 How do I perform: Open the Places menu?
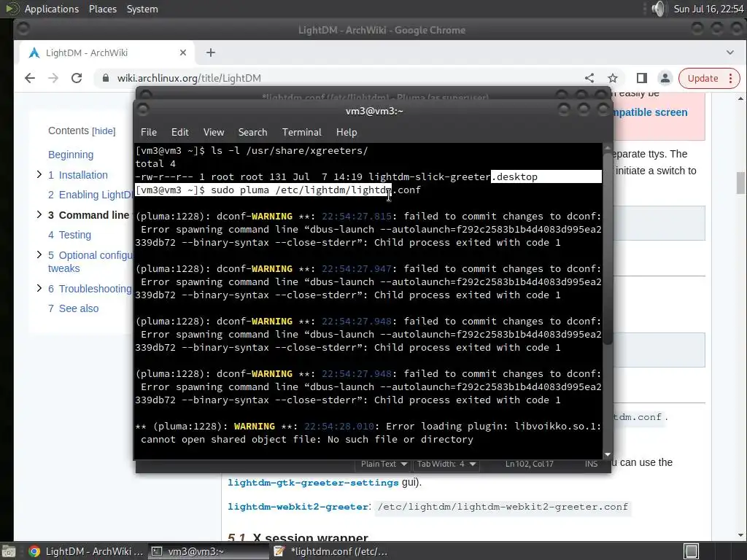pyautogui.click(x=102, y=9)
